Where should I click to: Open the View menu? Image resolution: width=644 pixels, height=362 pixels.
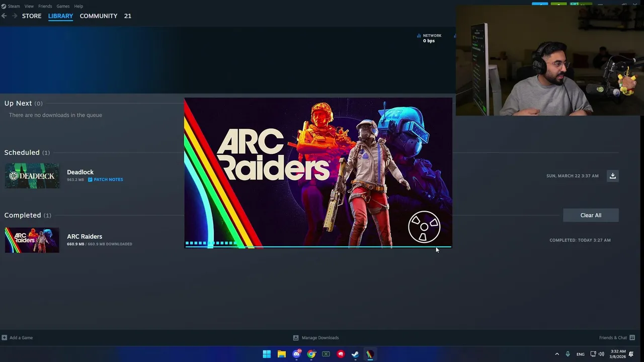click(x=29, y=6)
